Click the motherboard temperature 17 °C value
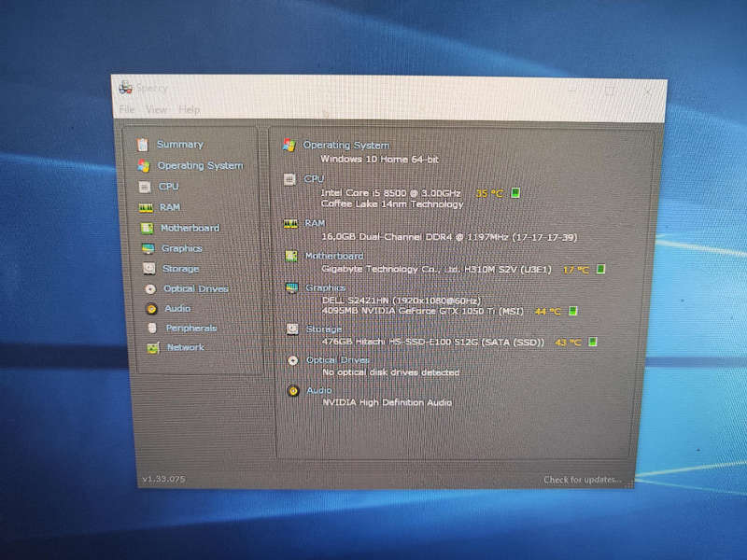Image resolution: width=747 pixels, height=560 pixels. pyautogui.click(x=576, y=270)
